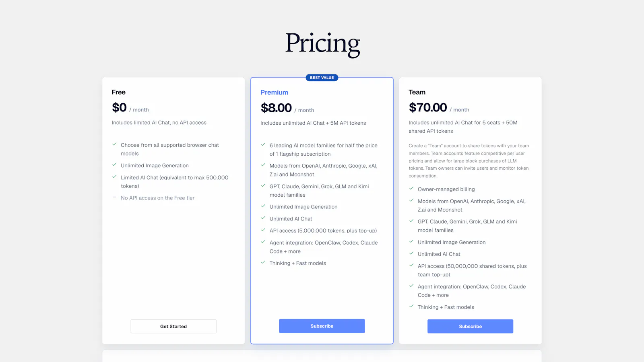Click the Pricing page title

tap(323, 44)
